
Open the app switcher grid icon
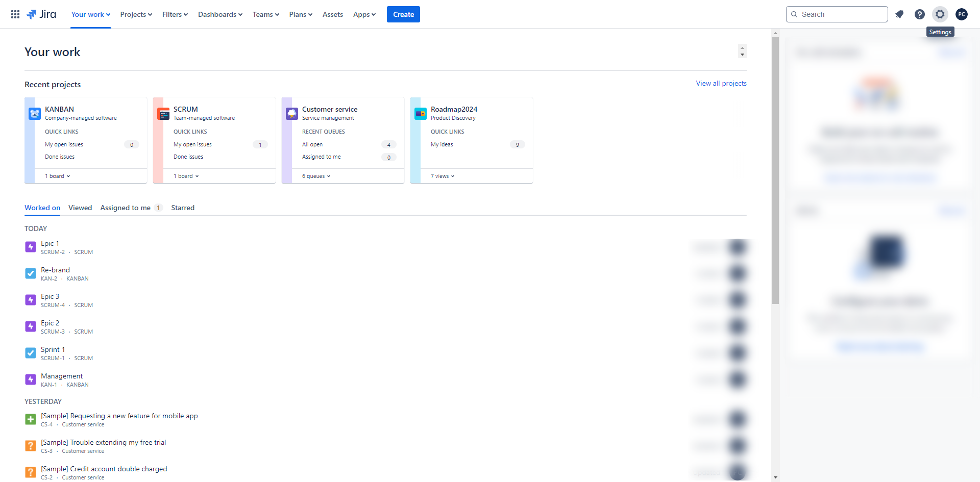click(x=15, y=14)
